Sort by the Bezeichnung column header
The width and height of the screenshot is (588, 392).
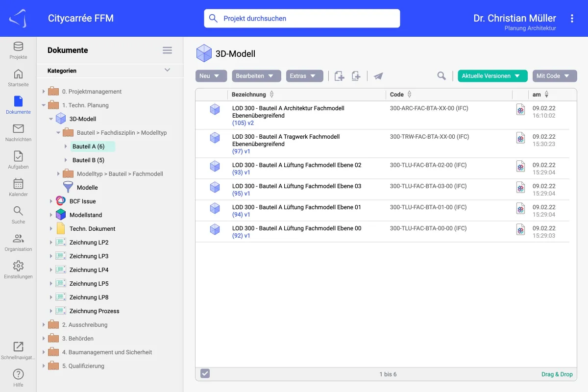click(x=249, y=95)
